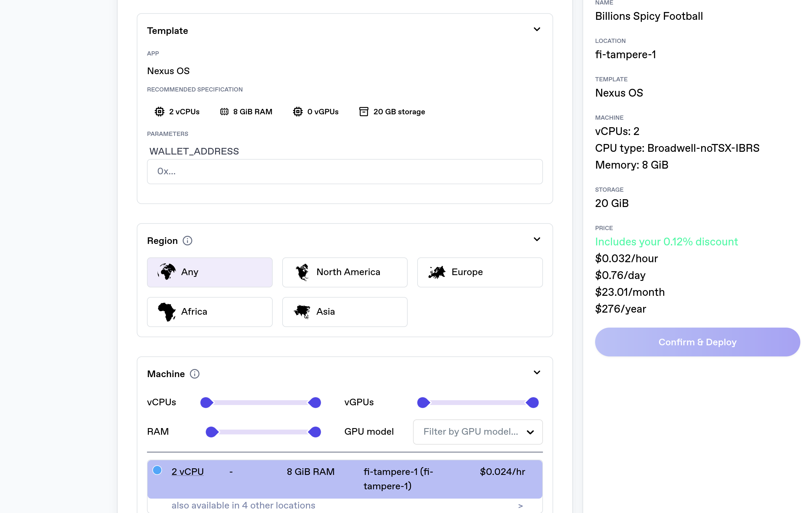Collapse the Machine section chevron
812x513 pixels.
(x=537, y=373)
